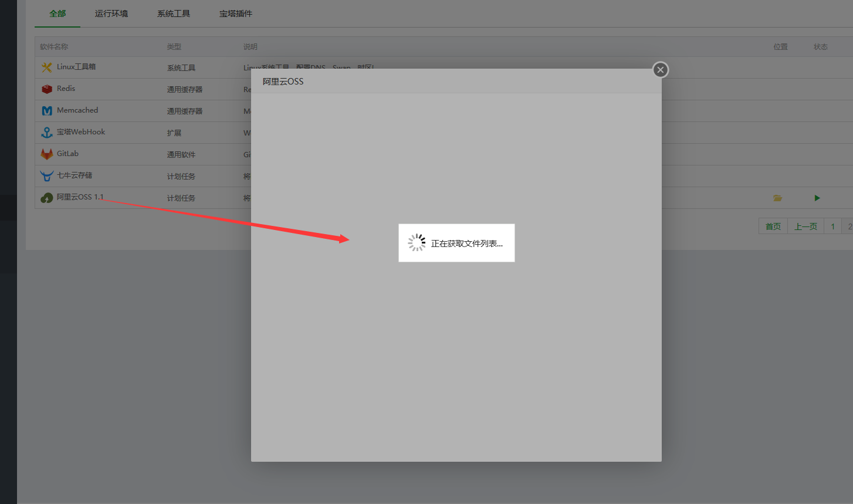Switch to the 运行环境 tab
The width and height of the screenshot is (853, 504).
pos(111,13)
